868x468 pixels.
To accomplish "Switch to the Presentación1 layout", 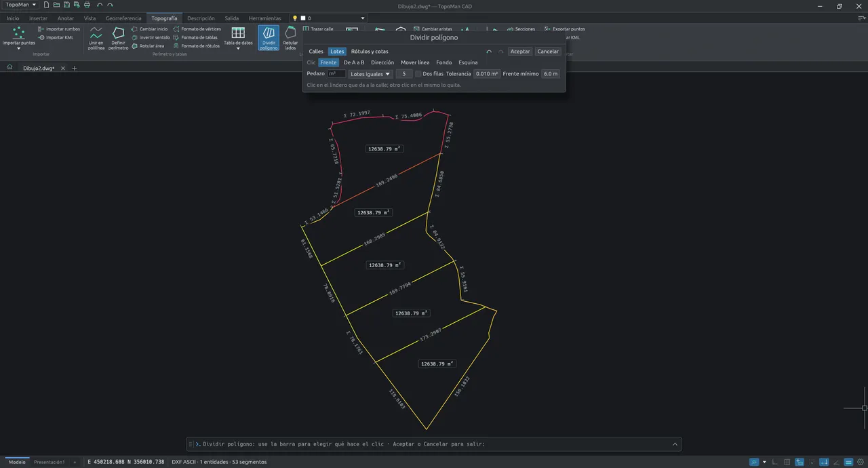I will click(50, 462).
